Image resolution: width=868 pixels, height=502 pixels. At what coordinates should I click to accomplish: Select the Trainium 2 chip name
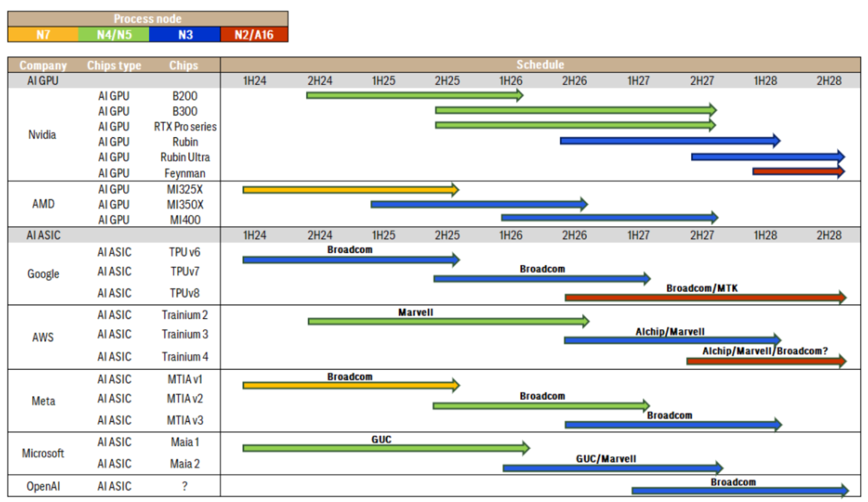[x=185, y=315]
